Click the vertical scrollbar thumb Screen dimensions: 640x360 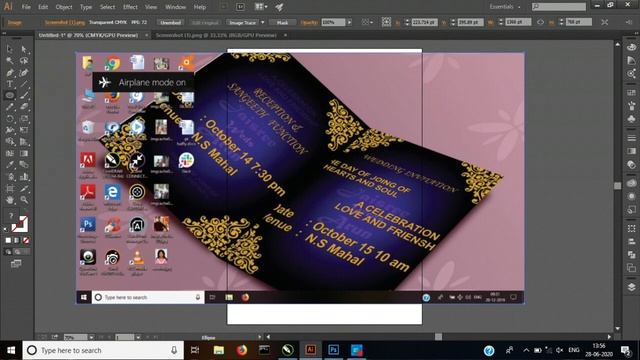[x=618, y=186]
